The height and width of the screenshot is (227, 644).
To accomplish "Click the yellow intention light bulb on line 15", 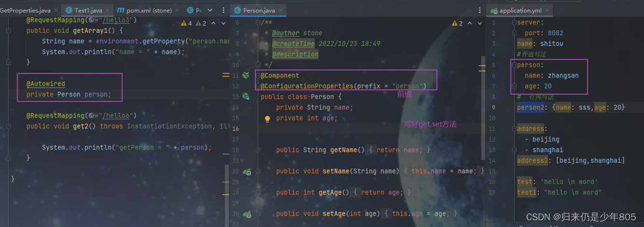I will (x=267, y=118).
